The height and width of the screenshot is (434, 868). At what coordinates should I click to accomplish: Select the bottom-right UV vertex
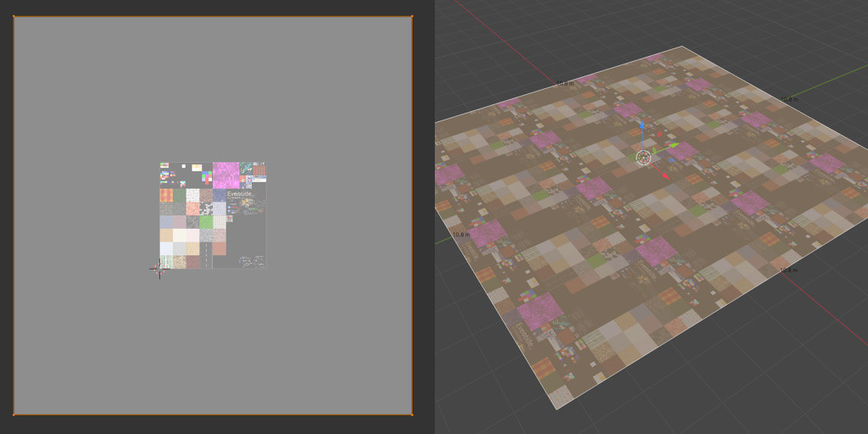(412, 414)
